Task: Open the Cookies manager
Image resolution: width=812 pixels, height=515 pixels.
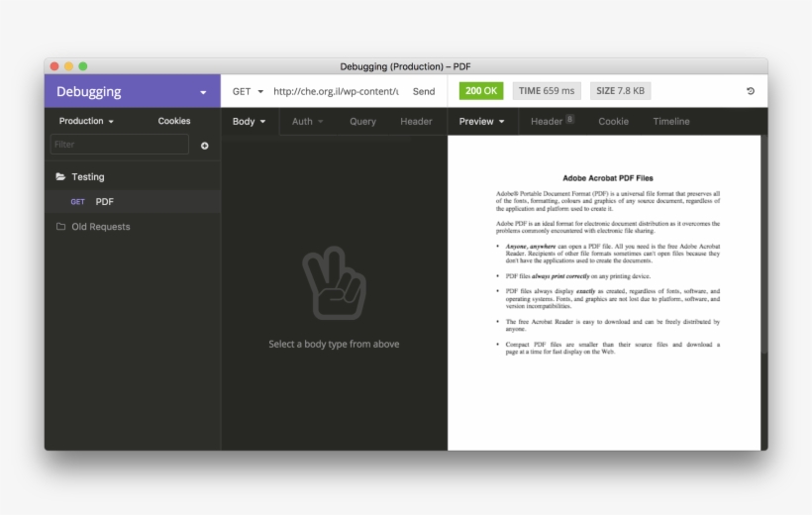Action: [174, 121]
